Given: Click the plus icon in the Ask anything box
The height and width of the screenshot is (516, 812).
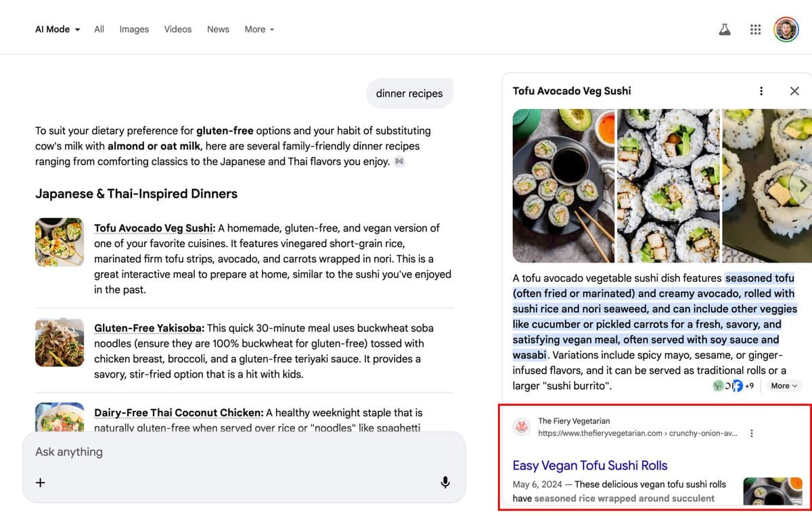Looking at the screenshot, I should click(x=40, y=482).
